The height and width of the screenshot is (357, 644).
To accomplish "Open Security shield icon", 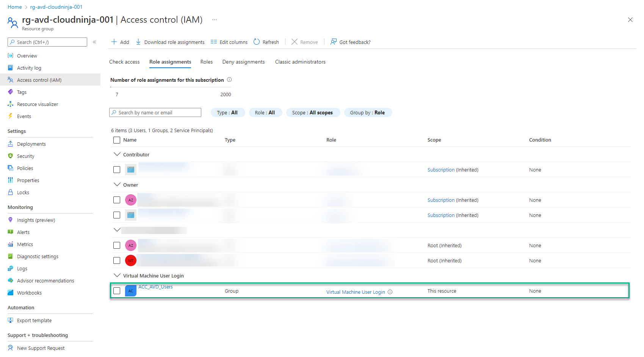I will (x=11, y=156).
